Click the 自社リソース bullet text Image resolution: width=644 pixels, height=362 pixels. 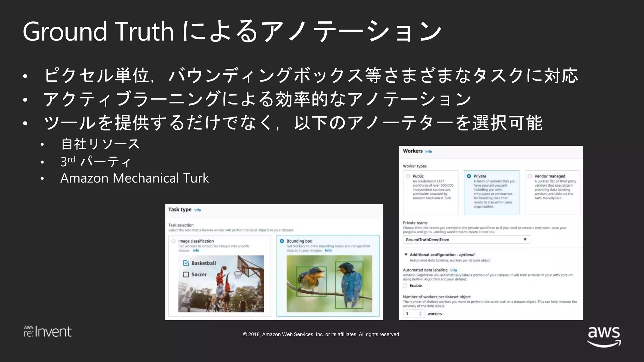coord(100,144)
